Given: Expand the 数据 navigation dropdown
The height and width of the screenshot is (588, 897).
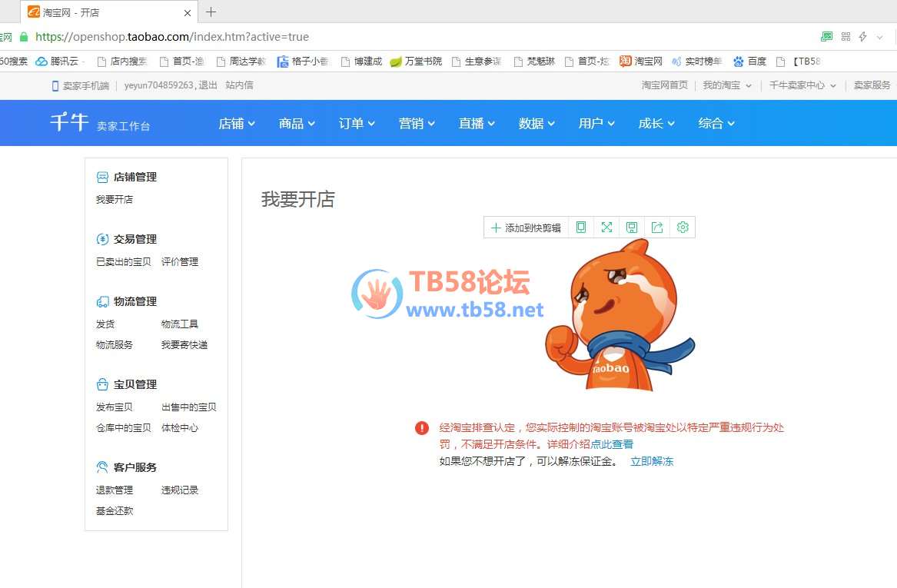Looking at the screenshot, I should (537, 123).
